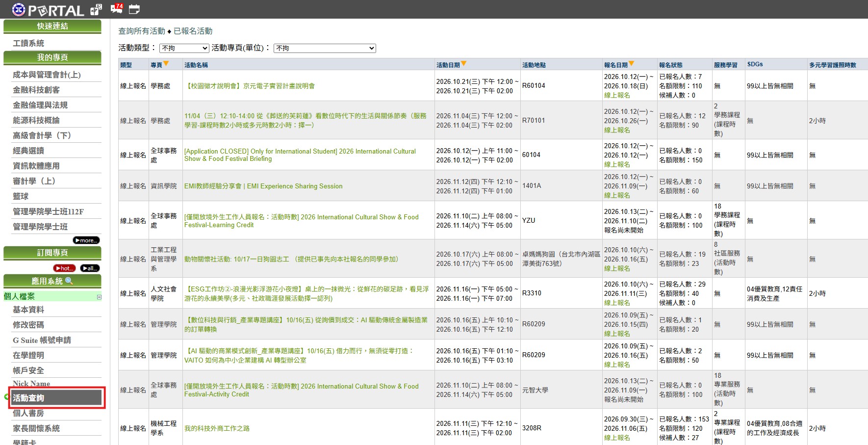This screenshot has width=868, height=445.
Task: Click the 類型 column header
Action: [126, 65]
